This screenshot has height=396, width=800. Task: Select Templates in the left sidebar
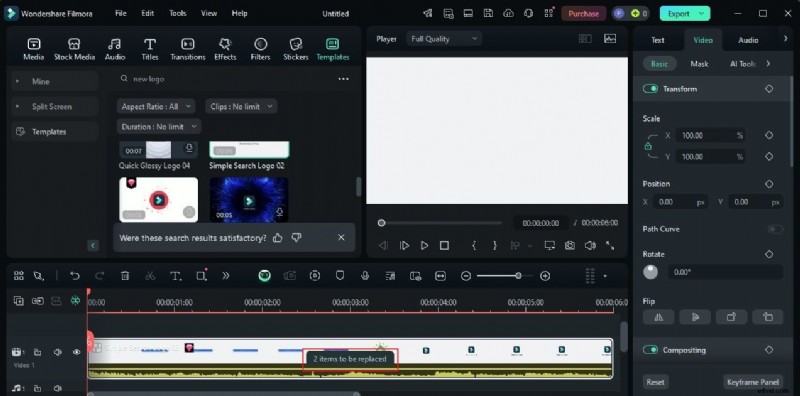pyautogui.click(x=55, y=132)
